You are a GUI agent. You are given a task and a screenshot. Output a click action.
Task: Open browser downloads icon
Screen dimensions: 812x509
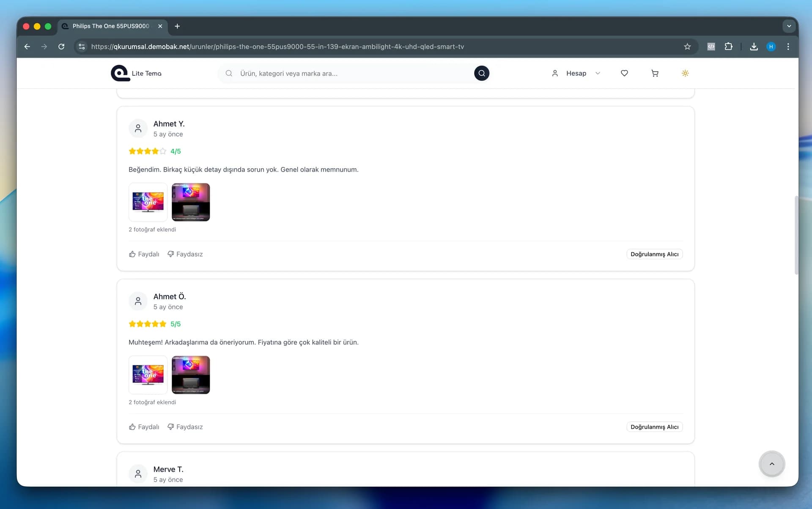point(754,47)
